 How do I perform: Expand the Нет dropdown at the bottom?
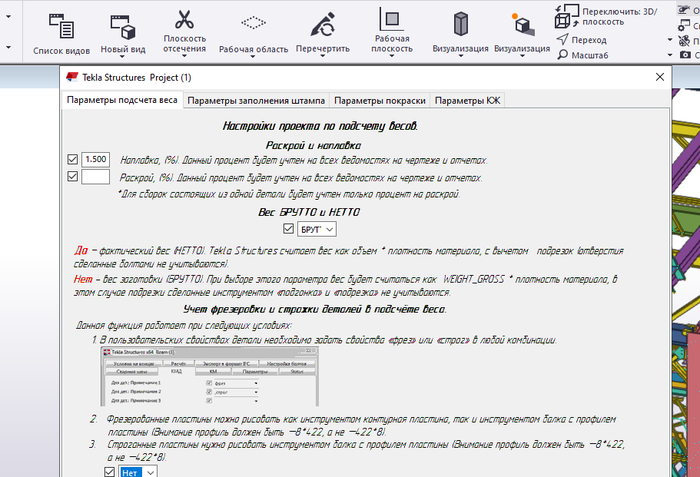[x=138, y=472]
